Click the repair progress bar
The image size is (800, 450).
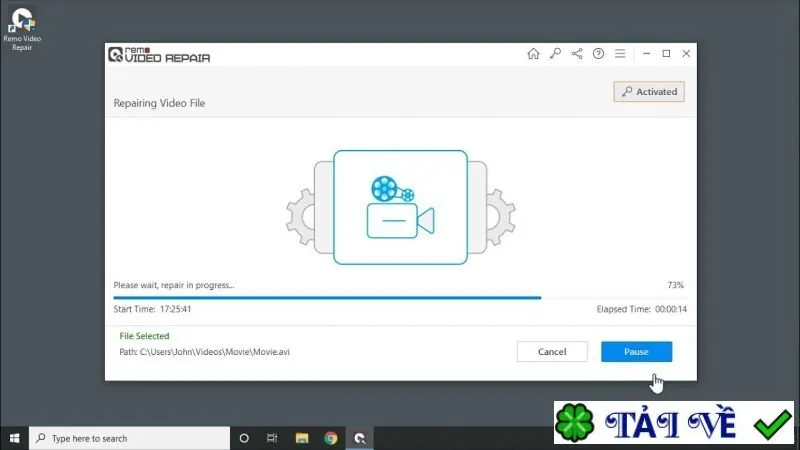[400, 297]
